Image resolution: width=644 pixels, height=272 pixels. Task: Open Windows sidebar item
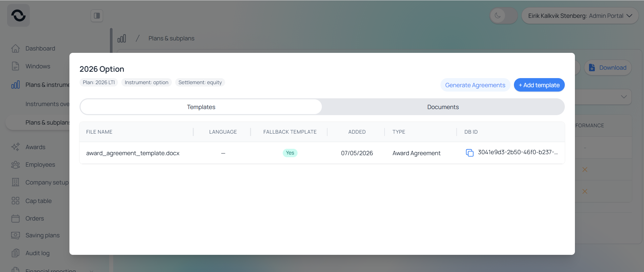click(38, 66)
